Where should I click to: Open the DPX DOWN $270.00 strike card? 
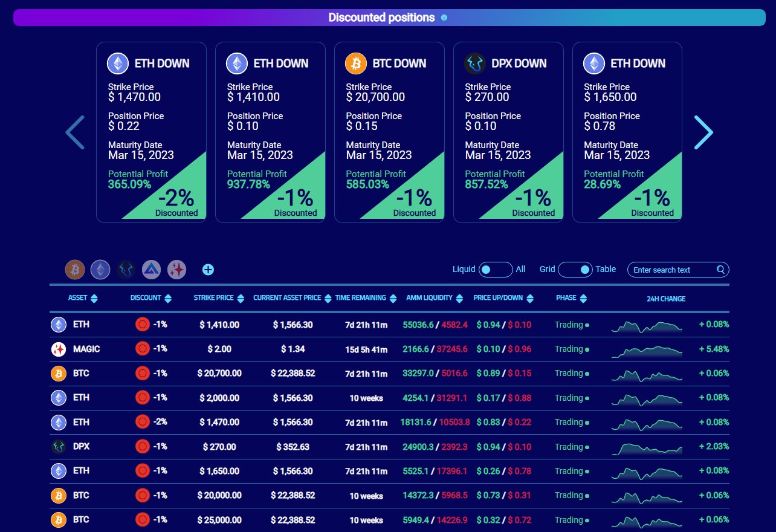coord(508,132)
